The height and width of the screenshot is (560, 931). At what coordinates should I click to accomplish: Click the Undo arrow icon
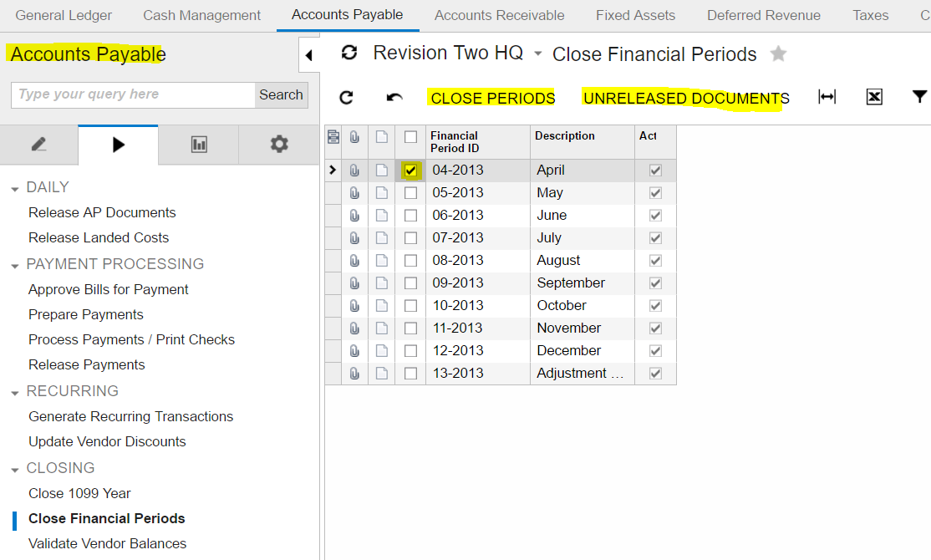coord(392,97)
